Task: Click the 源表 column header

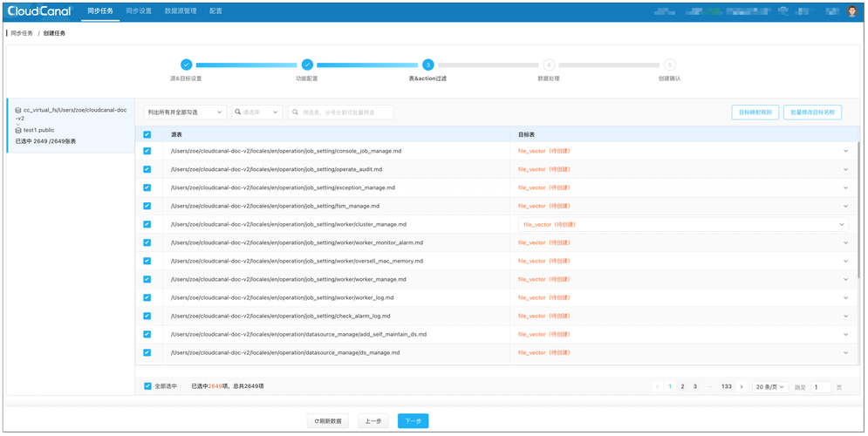Action: (176, 134)
